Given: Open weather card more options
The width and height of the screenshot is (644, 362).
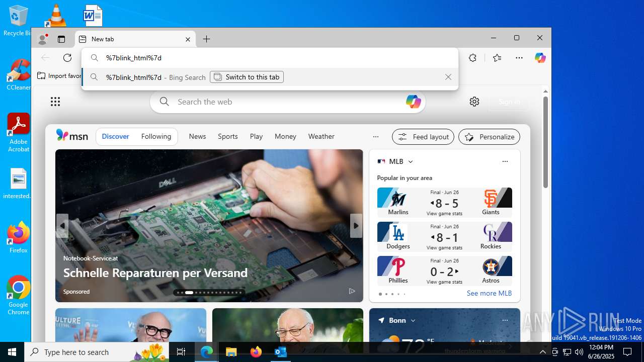Looking at the screenshot, I should pos(505,320).
